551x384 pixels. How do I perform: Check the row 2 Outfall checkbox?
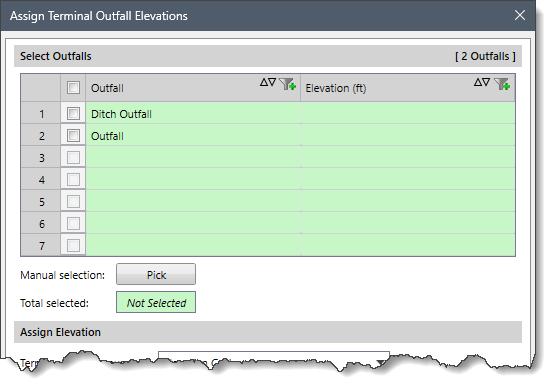click(73, 135)
